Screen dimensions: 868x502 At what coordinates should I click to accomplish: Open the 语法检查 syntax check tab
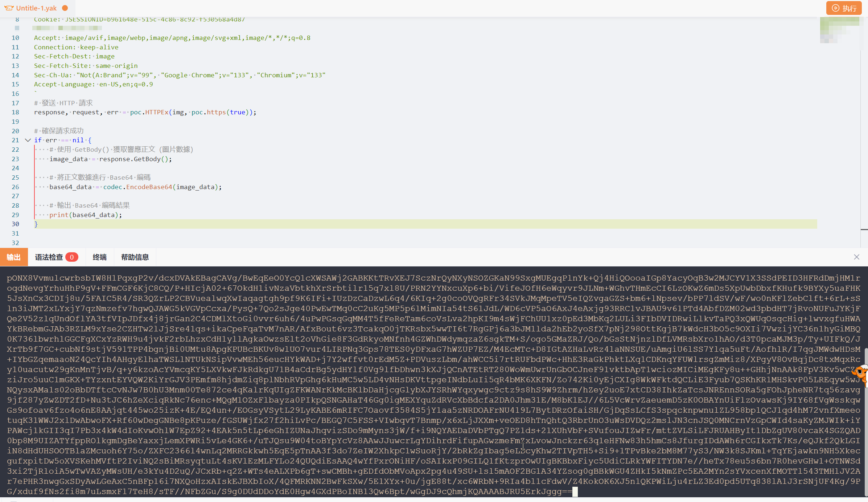pos(49,257)
